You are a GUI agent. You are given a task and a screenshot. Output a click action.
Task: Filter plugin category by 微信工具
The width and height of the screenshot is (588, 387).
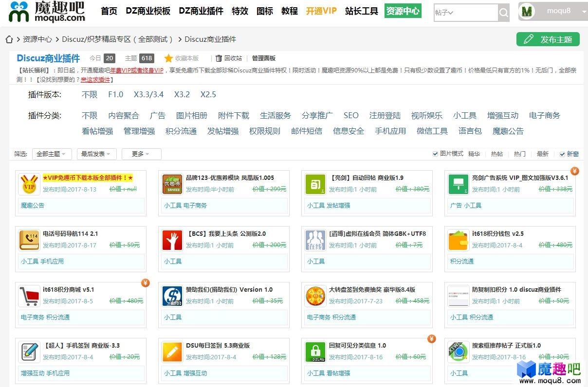point(432,131)
